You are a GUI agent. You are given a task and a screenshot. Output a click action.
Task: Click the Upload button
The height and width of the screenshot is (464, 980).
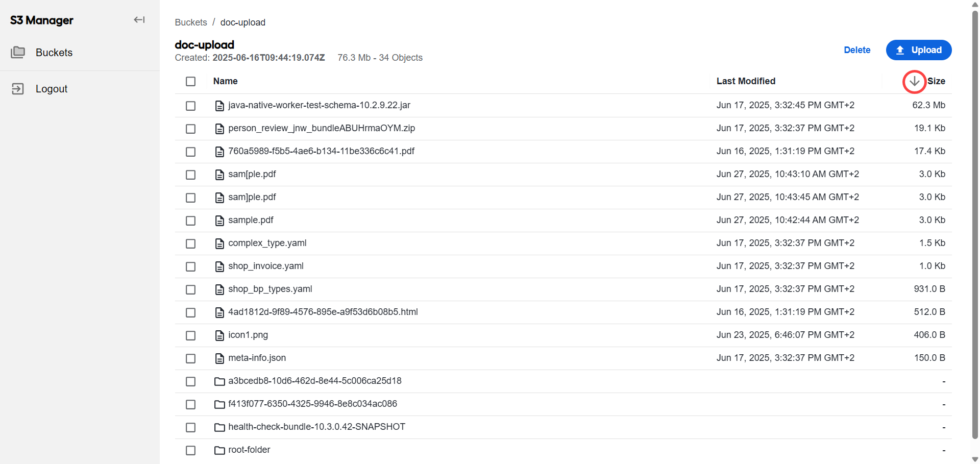coord(919,50)
